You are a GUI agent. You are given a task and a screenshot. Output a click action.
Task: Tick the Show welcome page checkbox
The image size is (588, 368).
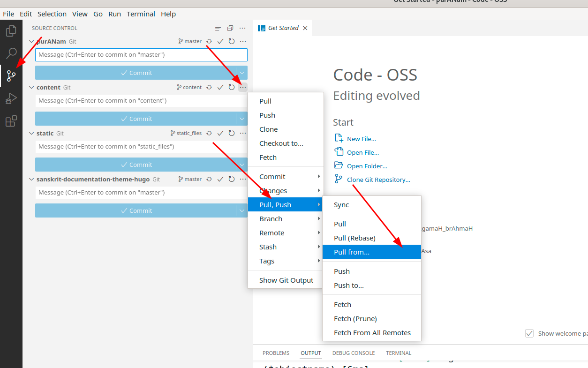point(529,333)
